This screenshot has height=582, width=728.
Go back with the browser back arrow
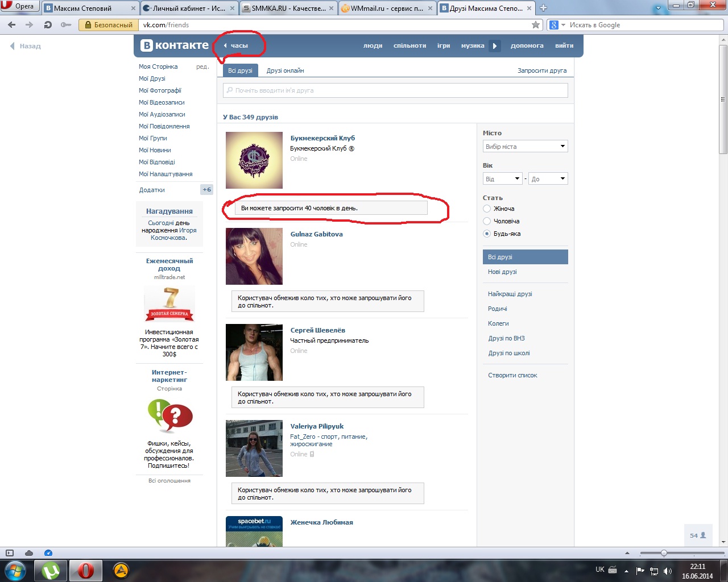point(12,25)
